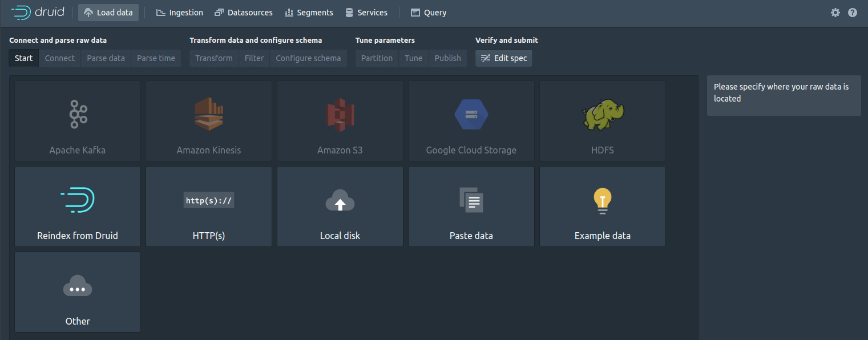
Task: Navigate to the Segments view
Action: coord(309,12)
